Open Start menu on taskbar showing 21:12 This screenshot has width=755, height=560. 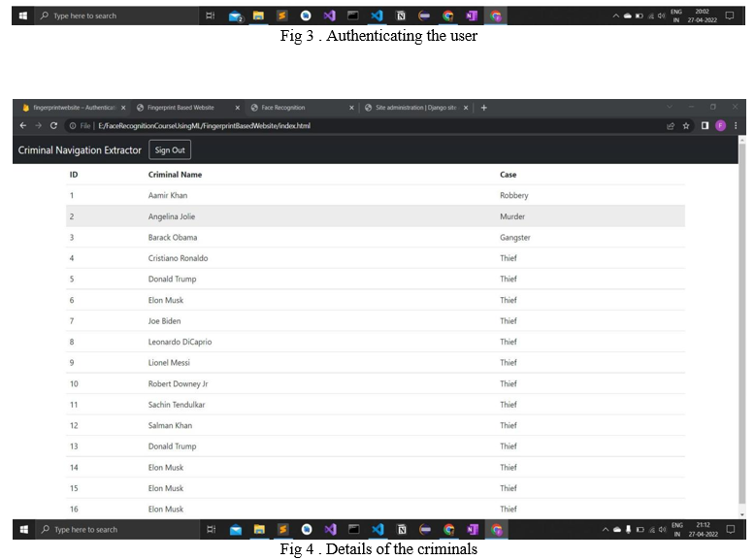click(x=23, y=529)
